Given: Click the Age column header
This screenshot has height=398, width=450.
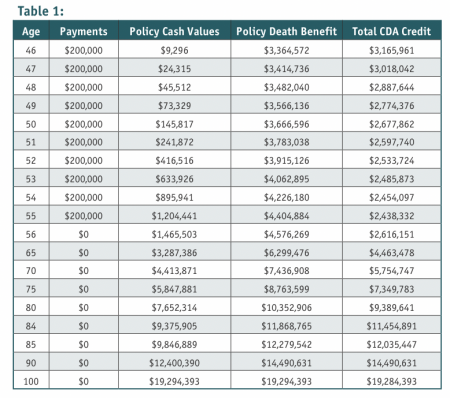Looking at the screenshot, I should (31, 31).
